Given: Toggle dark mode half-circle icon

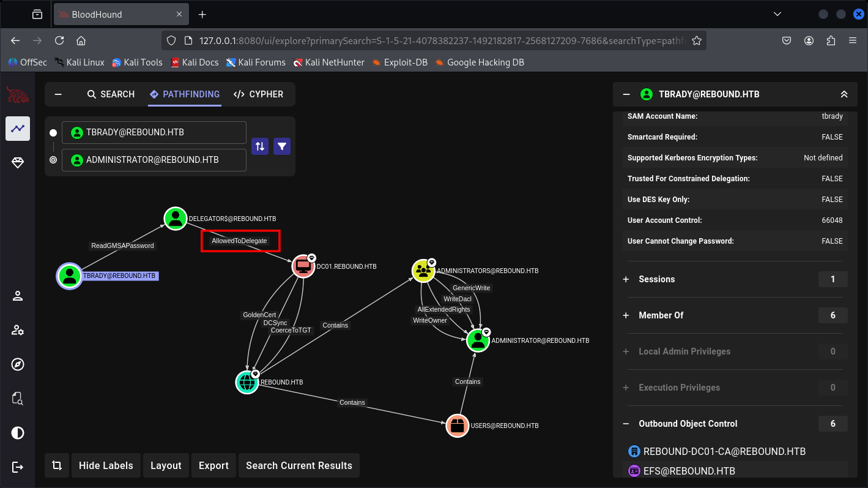Looking at the screenshot, I should [x=18, y=433].
